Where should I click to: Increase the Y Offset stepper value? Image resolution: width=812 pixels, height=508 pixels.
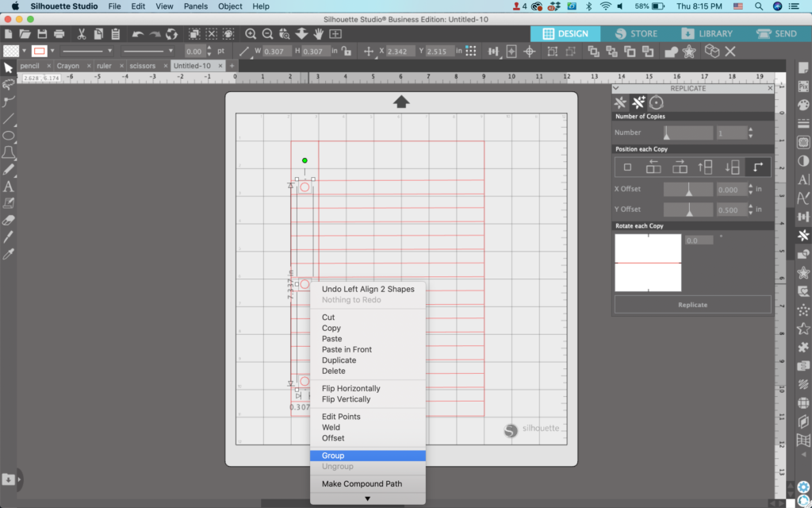tap(751, 206)
